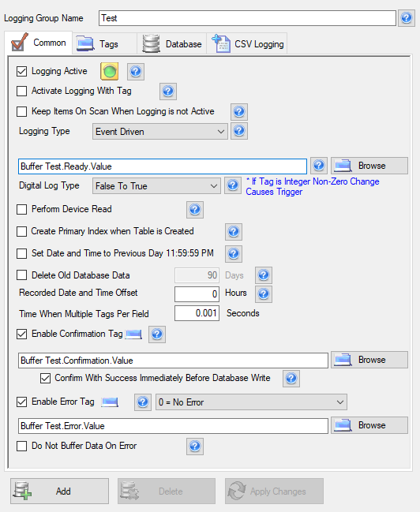Open help for Delete Old Database Data
The width and height of the screenshot is (420, 512).
point(264,275)
